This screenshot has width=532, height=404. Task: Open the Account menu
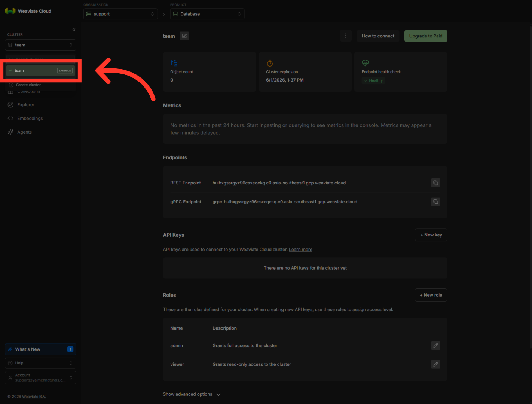click(40, 377)
